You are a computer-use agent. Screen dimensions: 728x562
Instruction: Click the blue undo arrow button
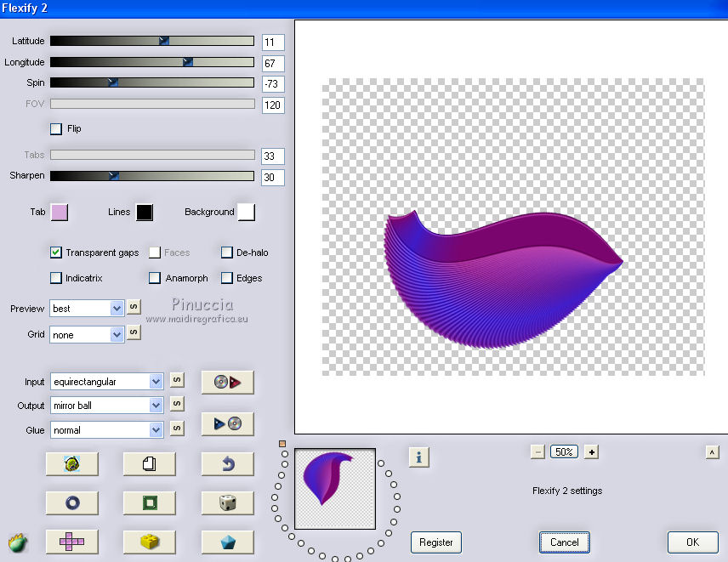tap(228, 463)
